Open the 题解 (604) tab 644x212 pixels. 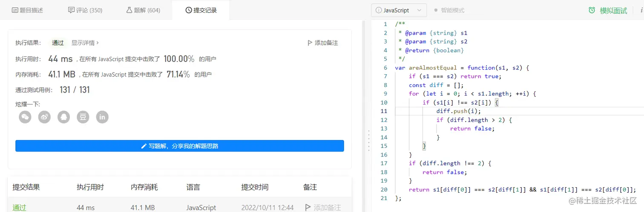pos(143,10)
